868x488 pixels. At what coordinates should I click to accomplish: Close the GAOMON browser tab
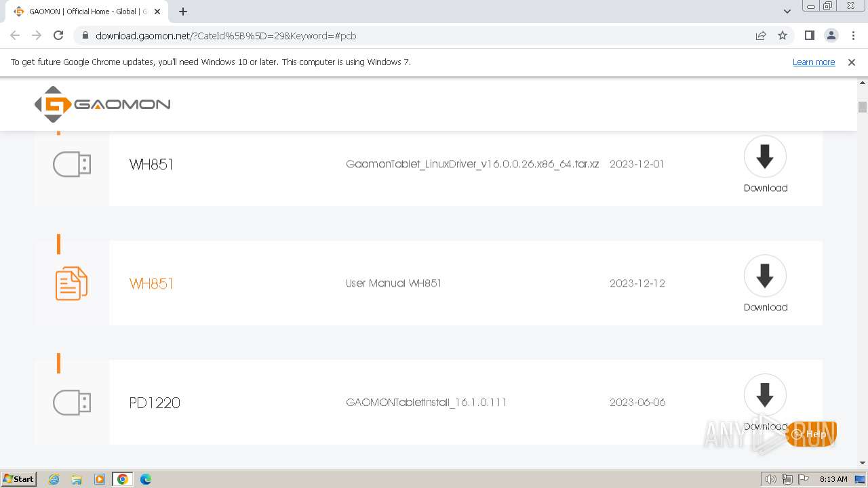pyautogui.click(x=157, y=12)
